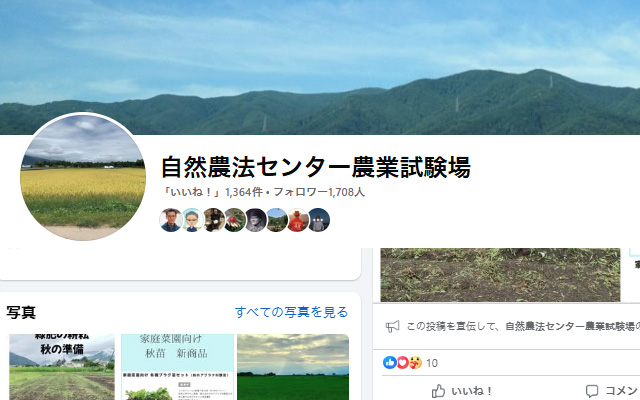Click the red shirt follower avatar
This screenshot has width=640, height=400.
pyautogui.click(x=298, y=220)
